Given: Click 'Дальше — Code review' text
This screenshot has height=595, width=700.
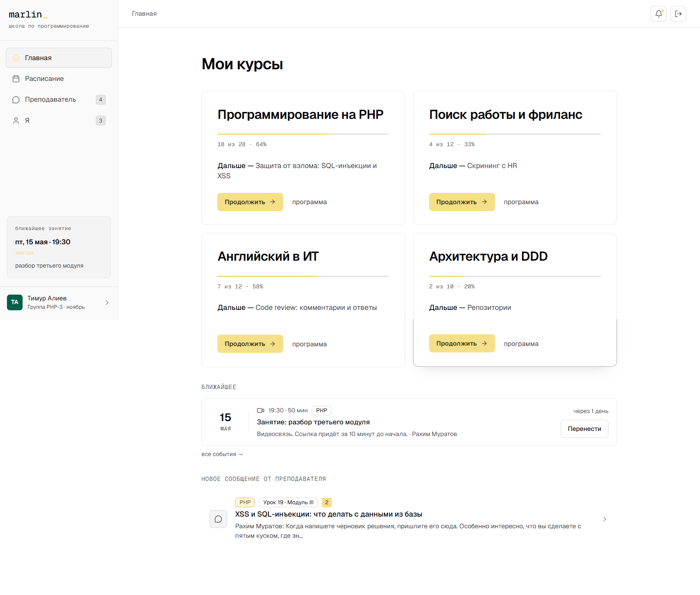Looking at the screenshot, I should (297, 308).
